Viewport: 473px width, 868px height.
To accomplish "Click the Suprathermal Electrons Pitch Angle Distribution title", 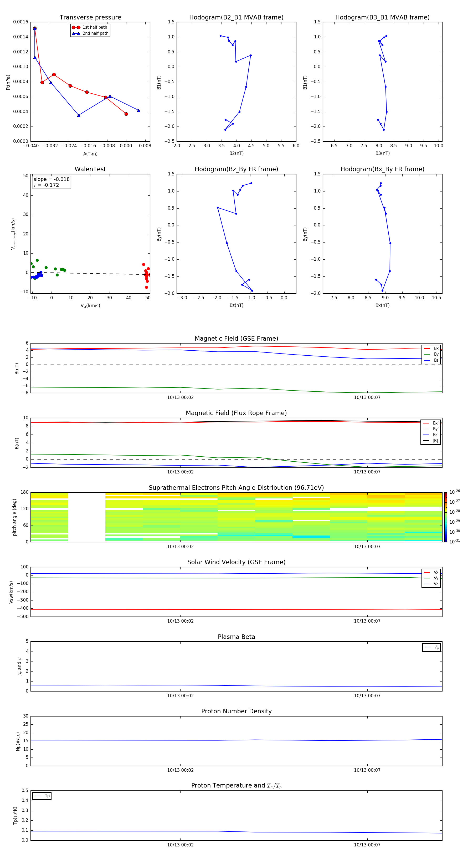I will coord(236,488).
